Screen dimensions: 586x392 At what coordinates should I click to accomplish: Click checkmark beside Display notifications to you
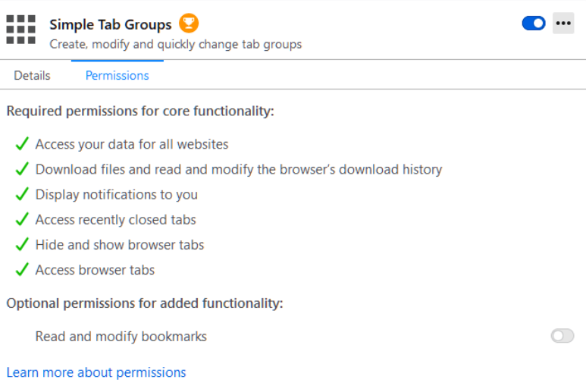click(22, 195)
